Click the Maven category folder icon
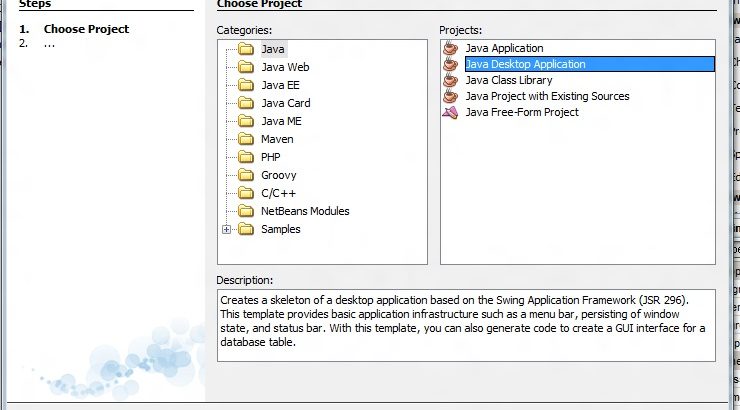The width and height of the screenshot is (740, 410). (x=246, y=139)
